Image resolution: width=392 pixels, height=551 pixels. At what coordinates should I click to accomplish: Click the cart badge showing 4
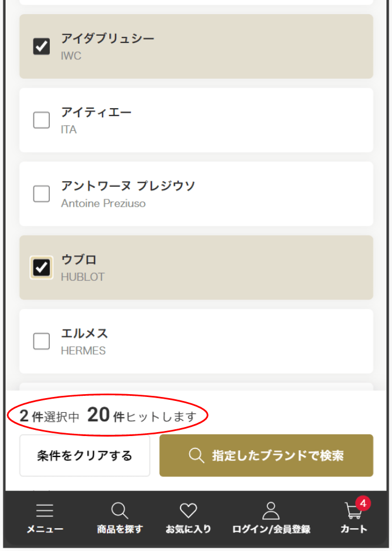coord(363,503)
